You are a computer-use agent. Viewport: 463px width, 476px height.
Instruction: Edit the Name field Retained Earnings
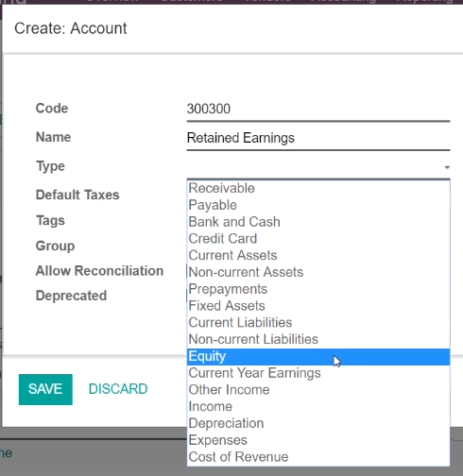318,138
